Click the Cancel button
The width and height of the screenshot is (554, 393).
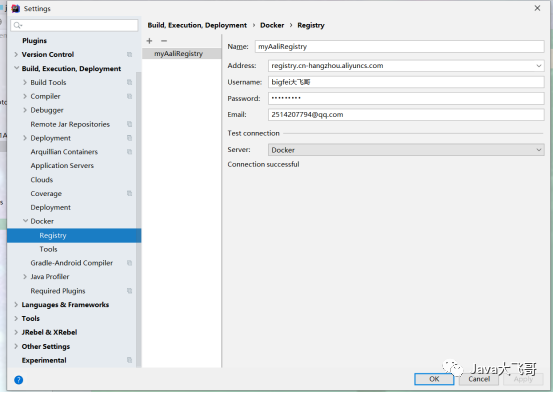pos(479,379)
